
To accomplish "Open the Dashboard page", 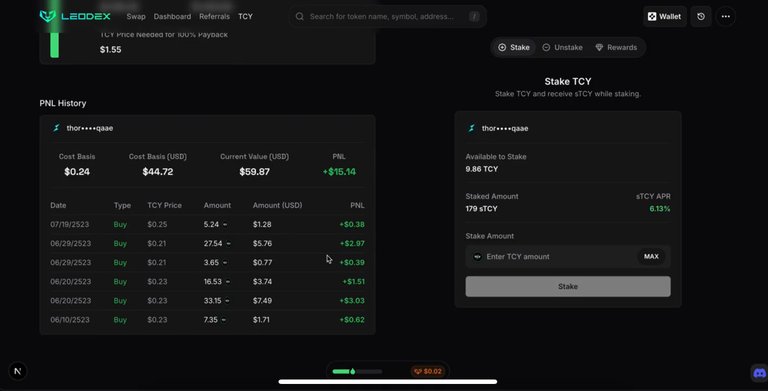I will [172, 16].
